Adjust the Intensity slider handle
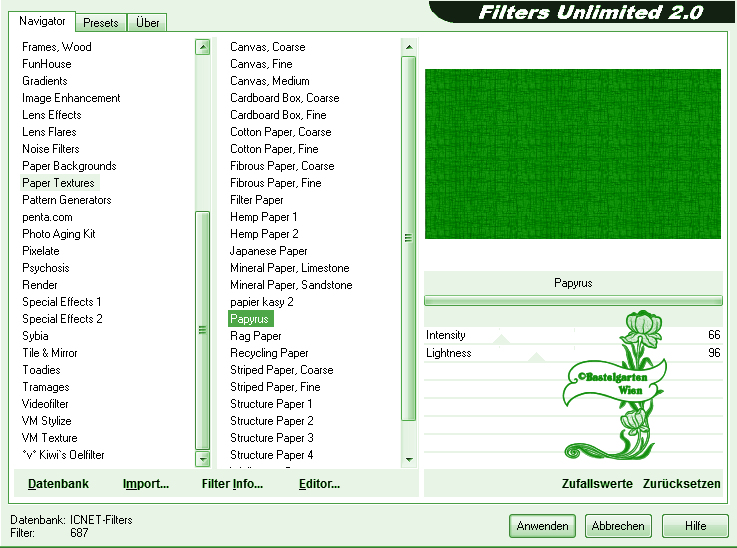Screen dimensions: 737x548 click(x=502, y=339)
